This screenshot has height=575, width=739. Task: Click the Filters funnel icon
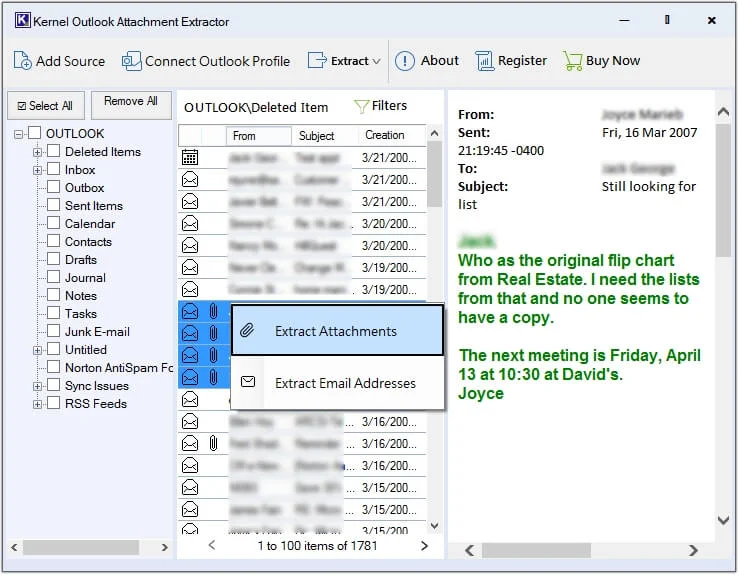361,107
